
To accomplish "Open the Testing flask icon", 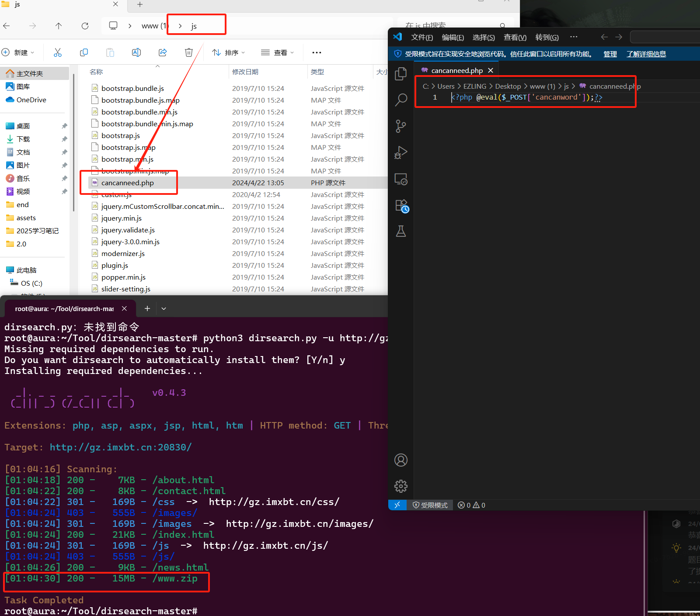I will (x=400, y=231).
